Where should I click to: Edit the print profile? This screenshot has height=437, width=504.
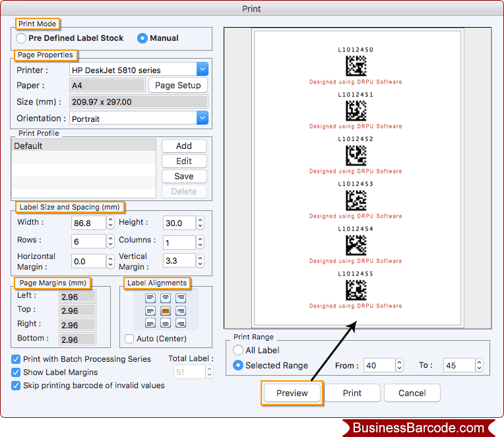[x=184, y=161]
